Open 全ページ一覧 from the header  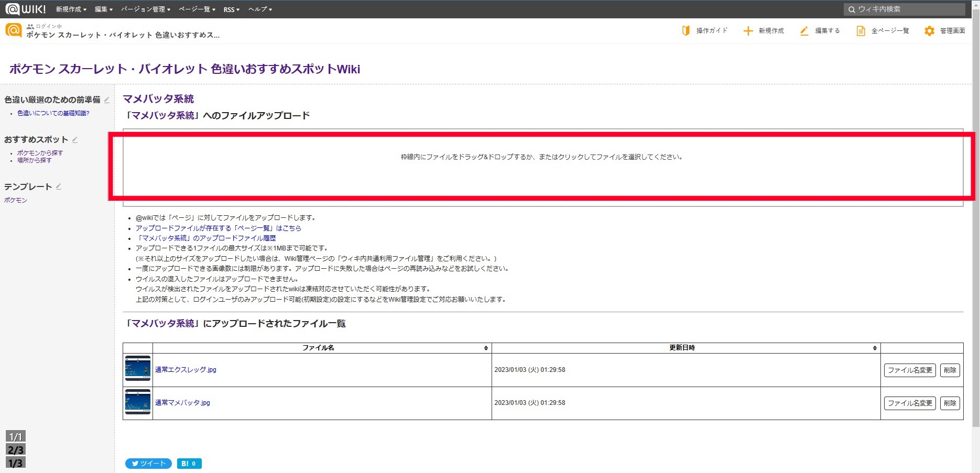[x=890, y=31]
